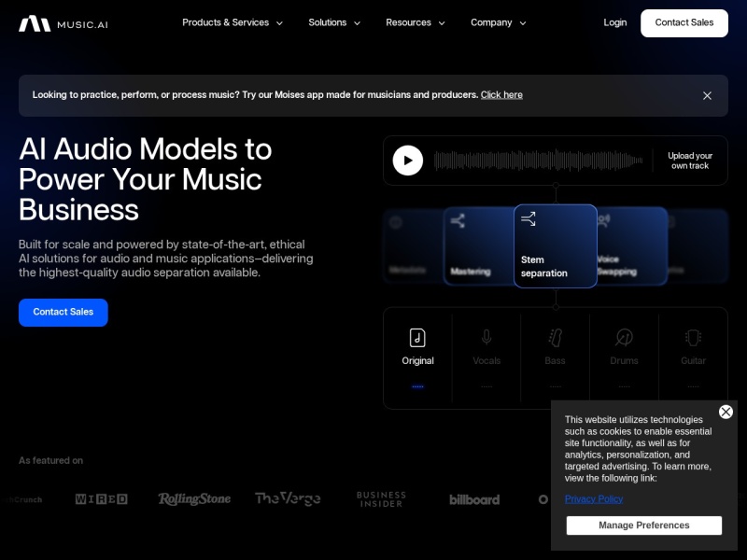Screen dimensions: 747x560
Task: Click the Login link
Action: [x=615, y=22]
